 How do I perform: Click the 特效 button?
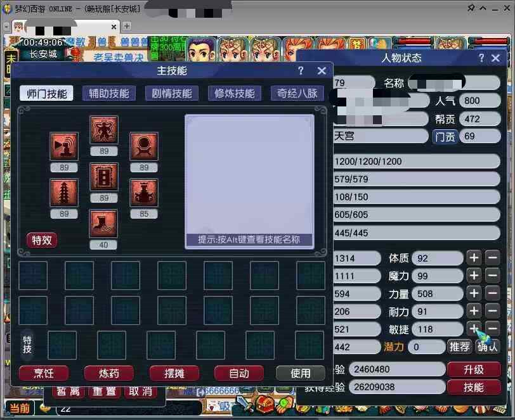[x=42, y=240]
